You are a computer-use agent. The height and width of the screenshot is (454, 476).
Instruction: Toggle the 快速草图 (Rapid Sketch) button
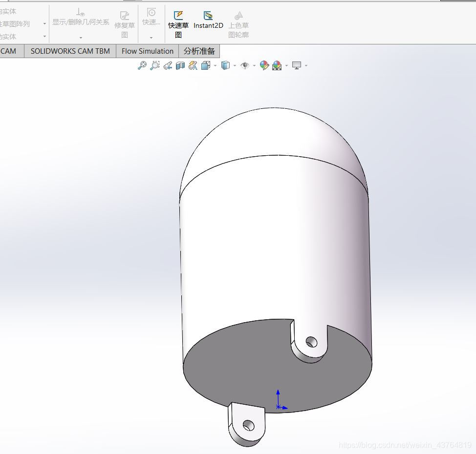pyautogui.click(x=178, y=24)
